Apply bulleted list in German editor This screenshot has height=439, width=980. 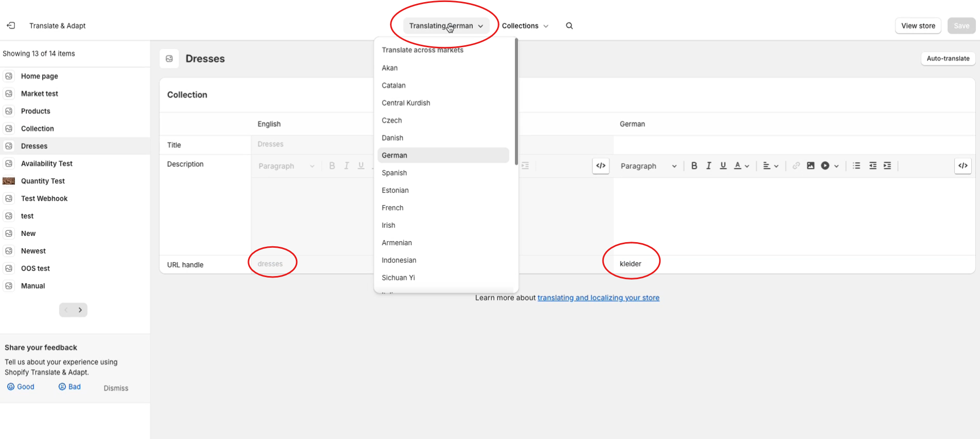pyautogui.click(x=856, y=166)
